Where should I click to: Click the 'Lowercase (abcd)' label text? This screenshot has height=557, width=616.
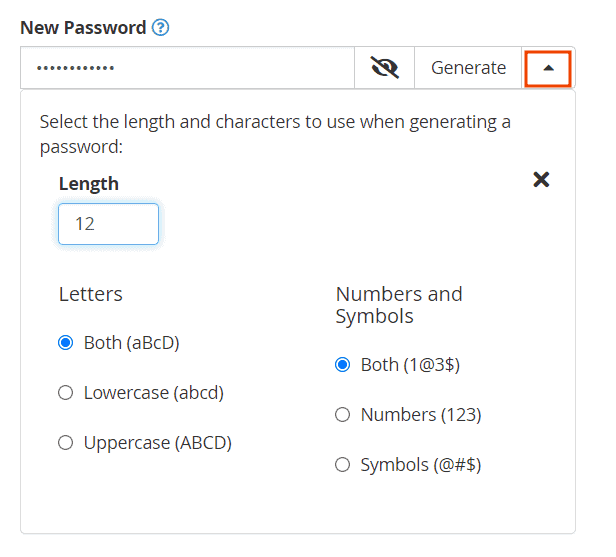[154, 393]
